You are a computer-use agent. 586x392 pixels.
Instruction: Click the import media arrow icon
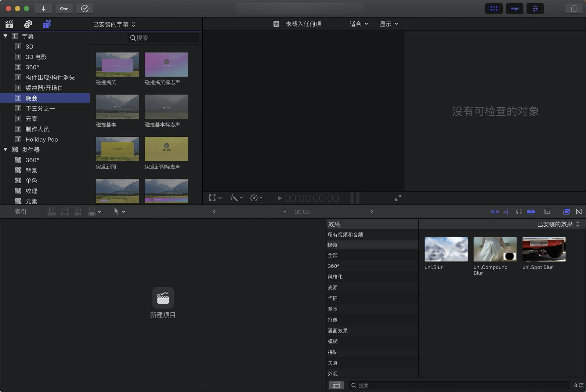(x=43, y=9)
